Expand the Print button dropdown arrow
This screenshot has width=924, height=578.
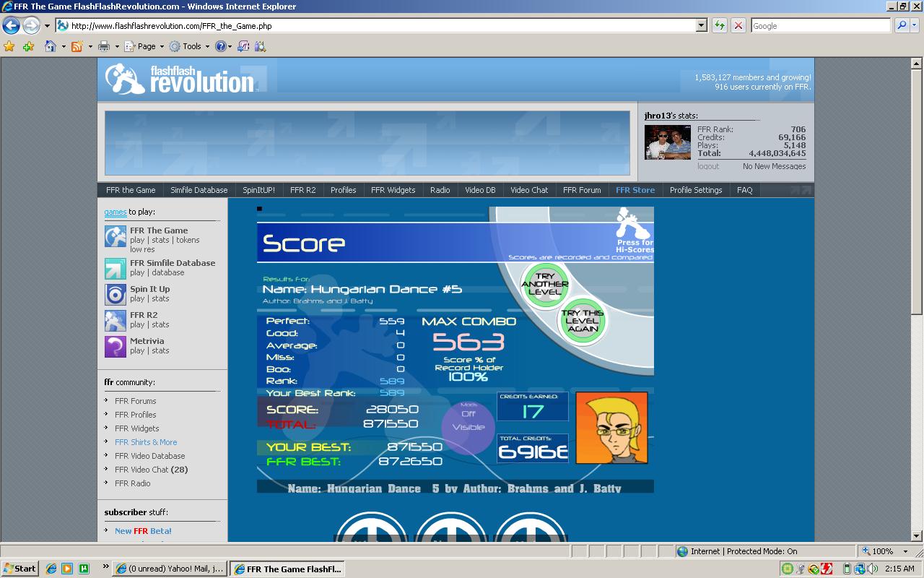coord(116,47)
